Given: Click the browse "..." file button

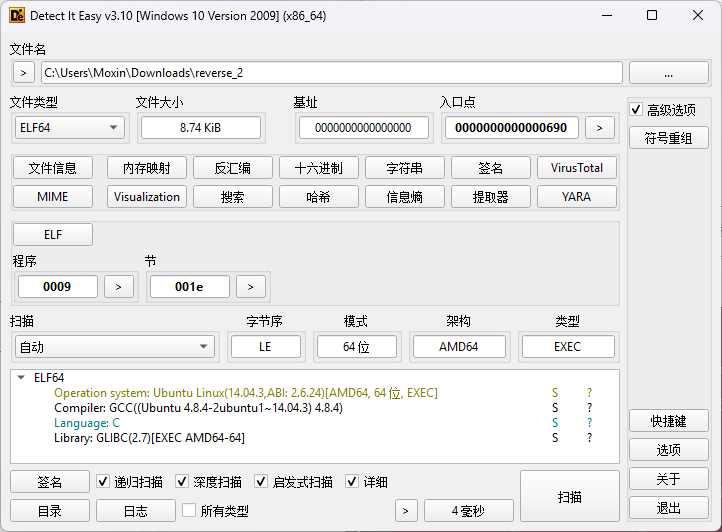Looking at the screenshot, I should 668,73.
